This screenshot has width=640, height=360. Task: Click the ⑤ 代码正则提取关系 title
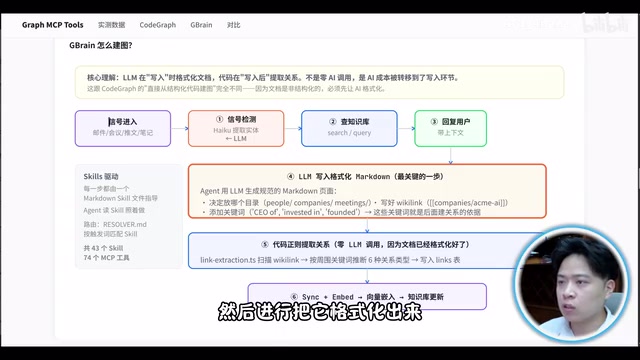pyautogui.click(x=366, y=244)
